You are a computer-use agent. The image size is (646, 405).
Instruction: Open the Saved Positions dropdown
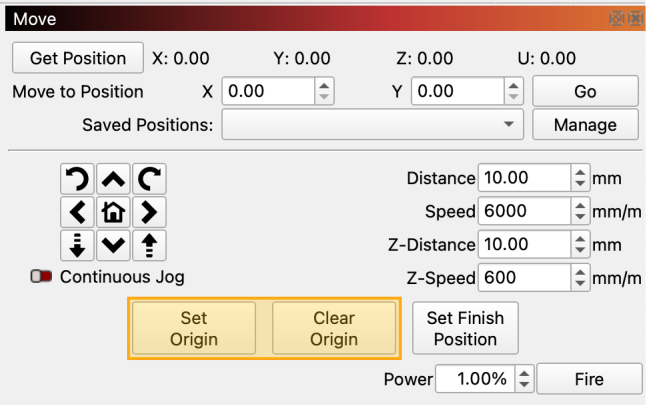tap(372, 125)
